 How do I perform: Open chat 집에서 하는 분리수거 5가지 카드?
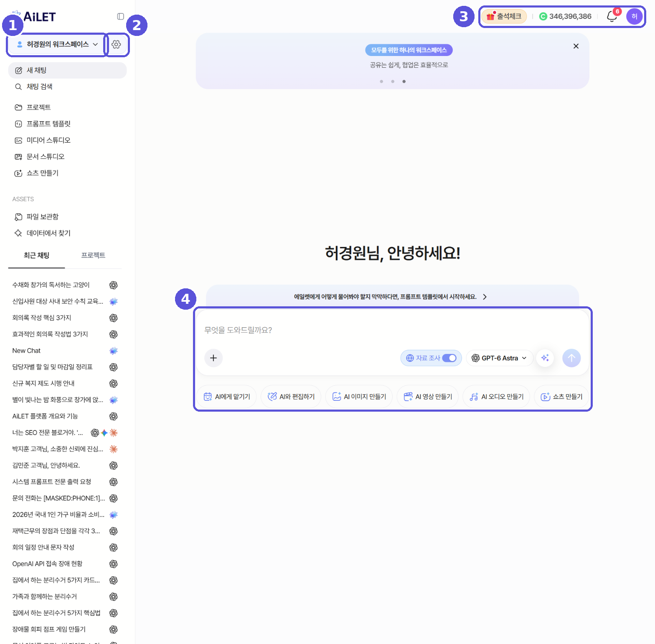(65, 580)
